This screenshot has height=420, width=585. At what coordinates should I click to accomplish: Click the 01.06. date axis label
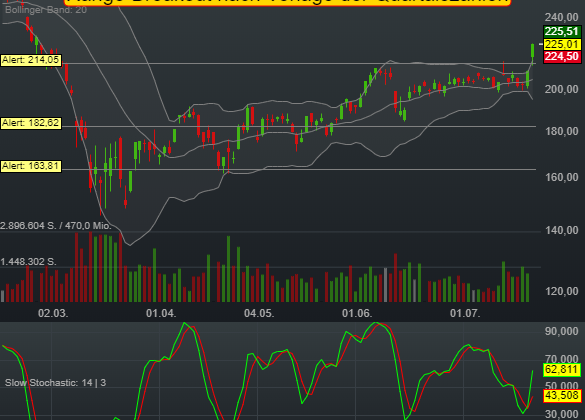tap(357, 313)
